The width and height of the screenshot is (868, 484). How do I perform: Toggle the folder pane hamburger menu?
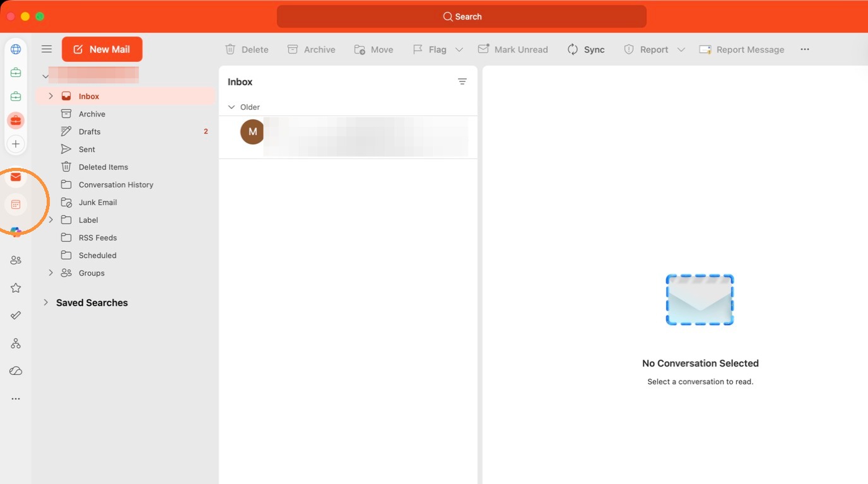(47, 49)
